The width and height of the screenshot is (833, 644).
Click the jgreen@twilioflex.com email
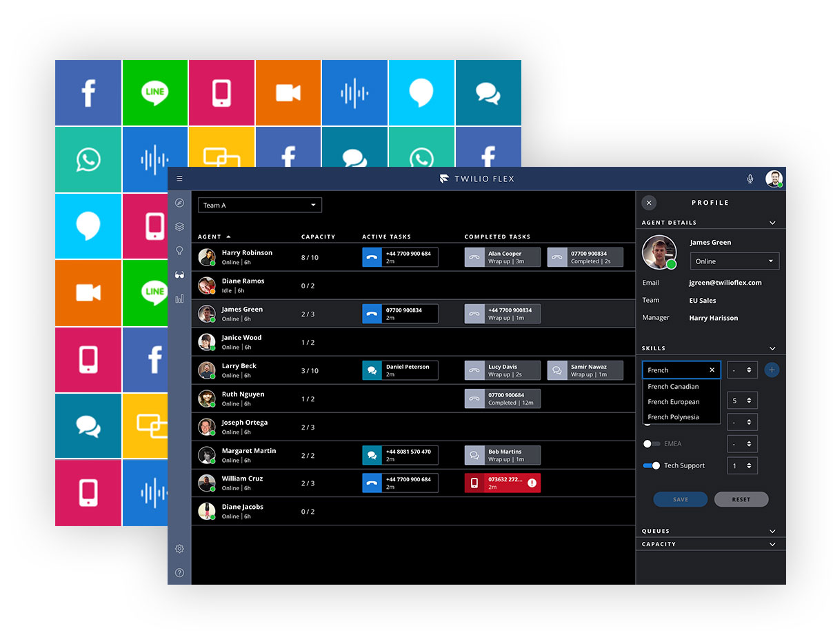(x=725, y=283)
